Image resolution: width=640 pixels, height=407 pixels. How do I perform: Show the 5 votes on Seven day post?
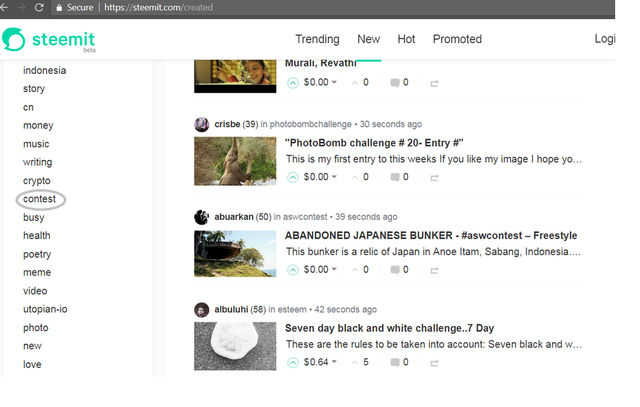[360, 363]
